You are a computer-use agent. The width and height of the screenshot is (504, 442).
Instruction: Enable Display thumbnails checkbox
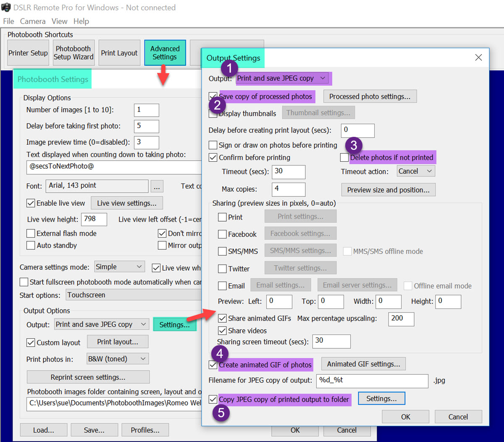tap(213, 113)
